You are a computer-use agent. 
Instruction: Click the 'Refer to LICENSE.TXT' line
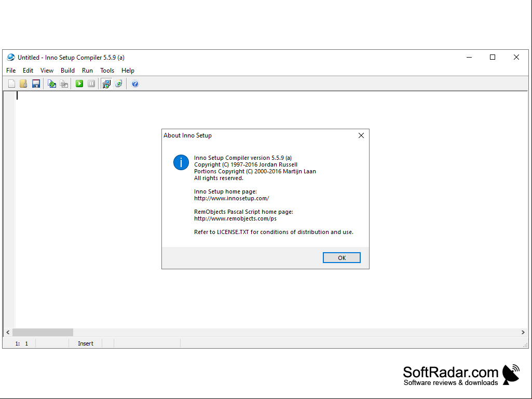tap(274, 232)
